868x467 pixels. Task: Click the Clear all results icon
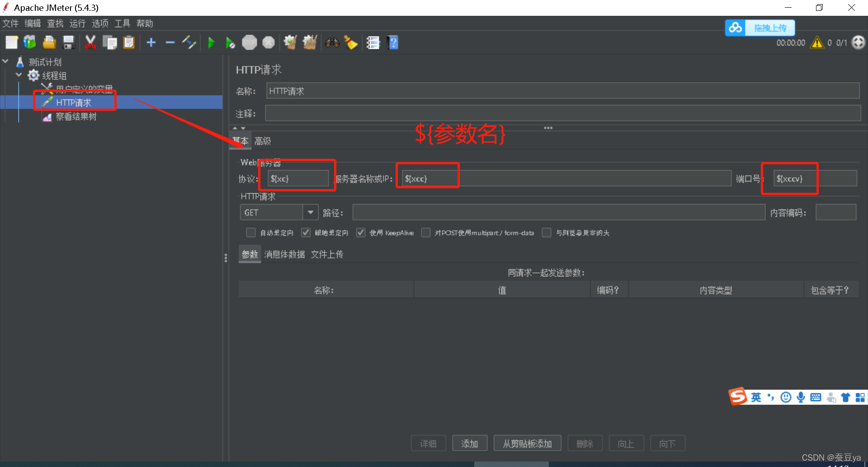[x=310, y=43]
